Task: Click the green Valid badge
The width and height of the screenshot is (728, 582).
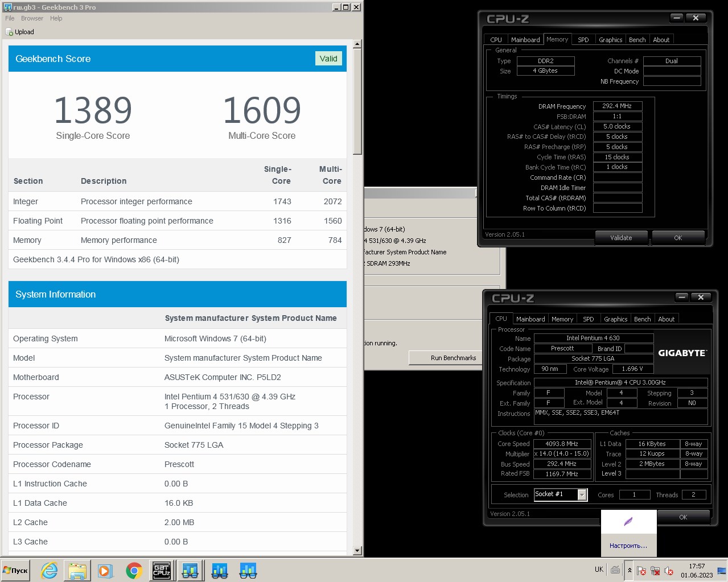Action: [x=328, y=59]
